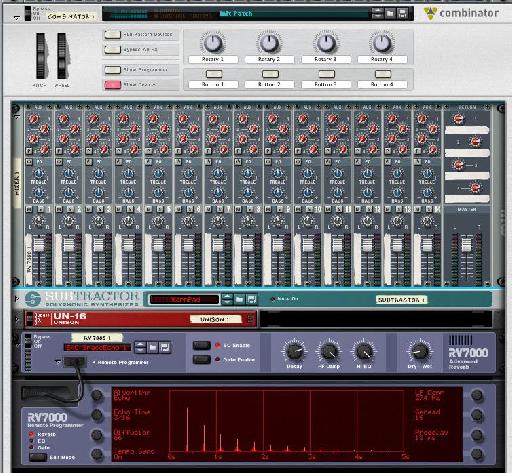Click the UN-16 bypass switch
This screenshot has height=473, width=512.
tap(30, 319)
